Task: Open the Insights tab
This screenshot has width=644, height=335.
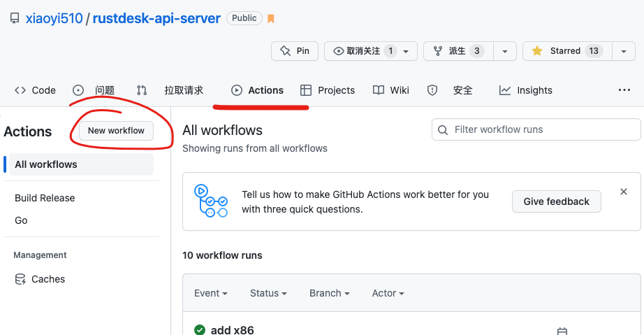Action: tap(526, 90)
